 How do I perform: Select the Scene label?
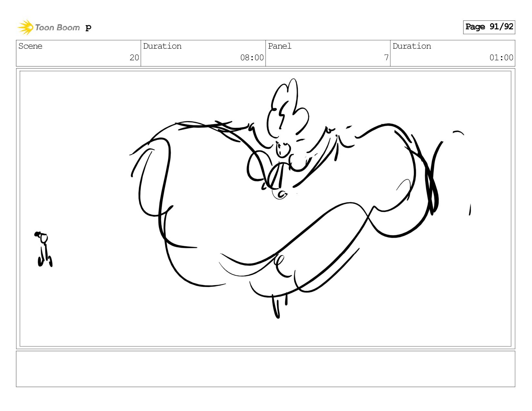click(30, 46)
